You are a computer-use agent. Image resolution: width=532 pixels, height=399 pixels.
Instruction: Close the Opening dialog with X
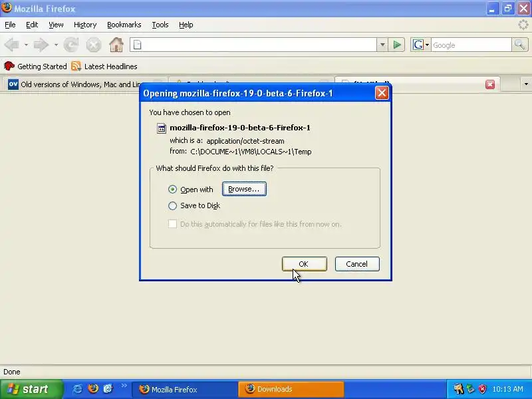(382, 93)
